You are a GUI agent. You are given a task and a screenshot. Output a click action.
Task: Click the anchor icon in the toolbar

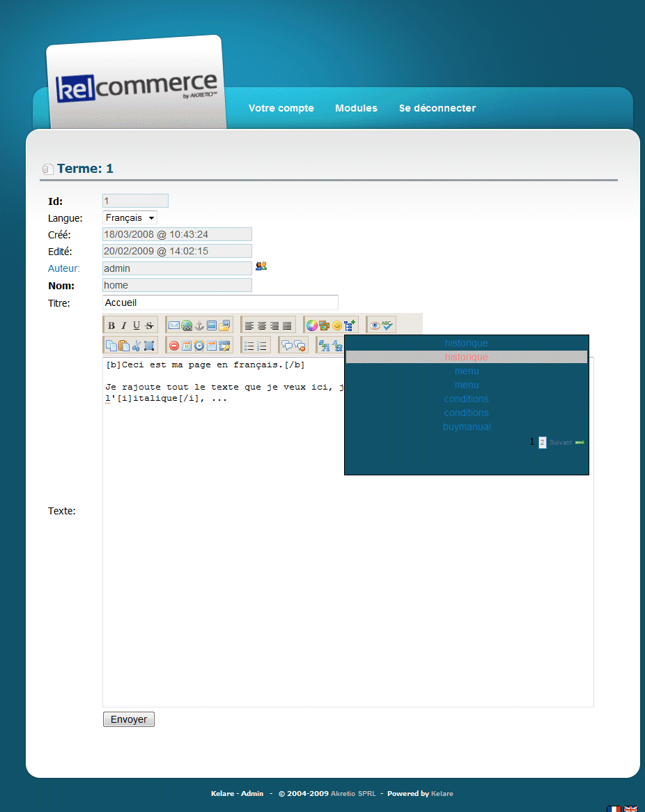pyautogui.click(x=199, y=325)
